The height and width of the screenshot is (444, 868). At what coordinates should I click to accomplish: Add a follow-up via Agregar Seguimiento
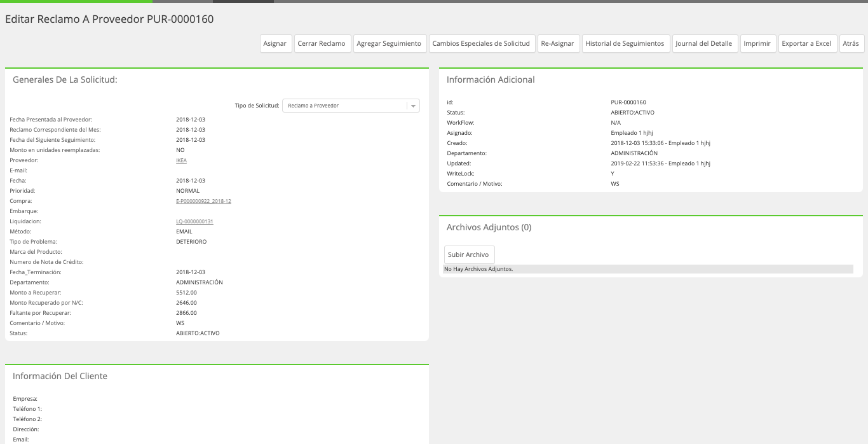tap(390, 44)
